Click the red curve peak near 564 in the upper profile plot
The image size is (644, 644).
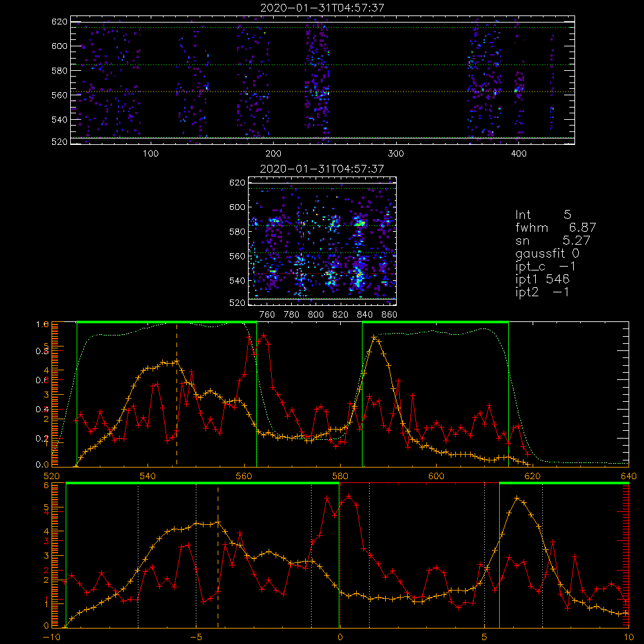263,336
